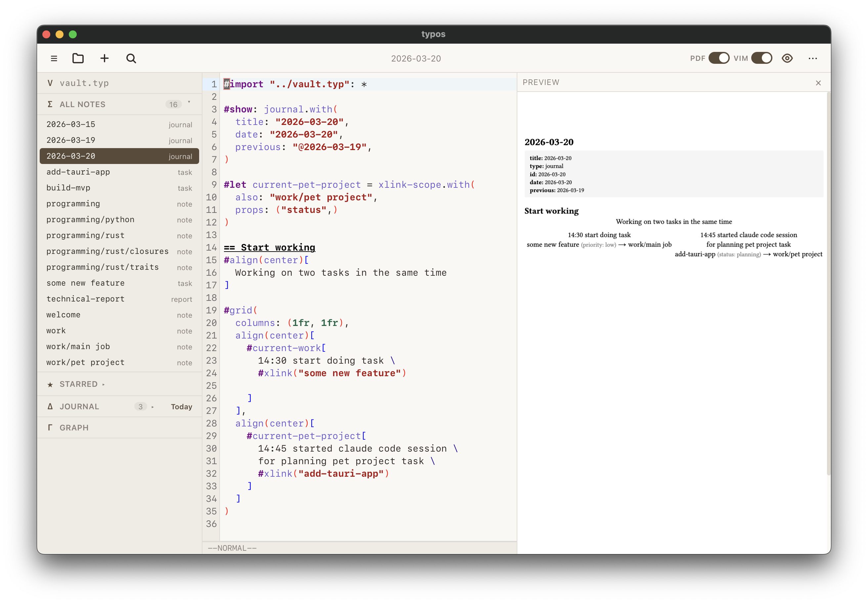Close the PREVIEW panel with the X

[818, 83]
